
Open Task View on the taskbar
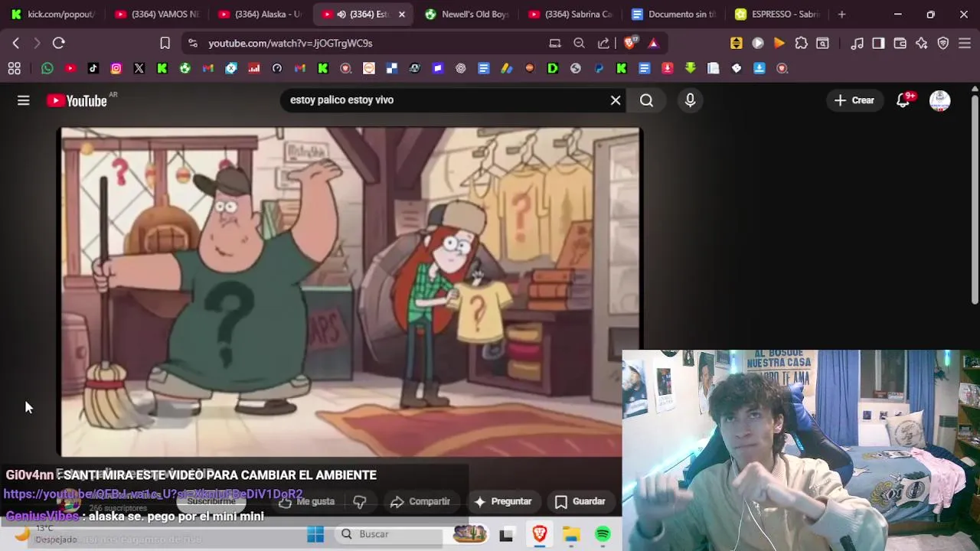pyautogui.click(x=506, y=535)
